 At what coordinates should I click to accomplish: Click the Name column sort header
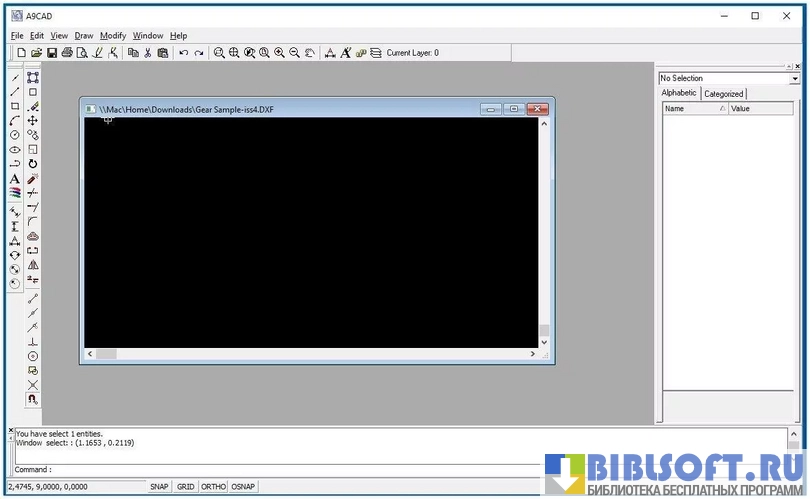pos(691,108)
